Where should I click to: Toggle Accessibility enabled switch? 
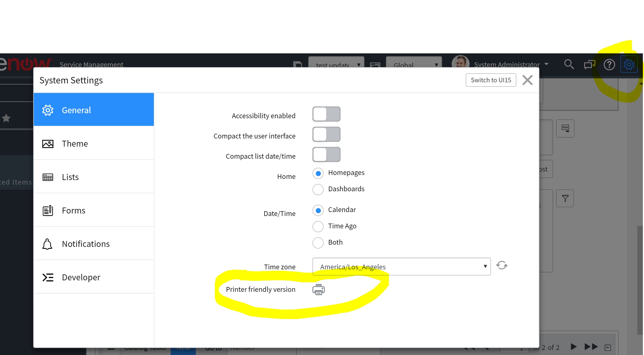click(326, 114)
